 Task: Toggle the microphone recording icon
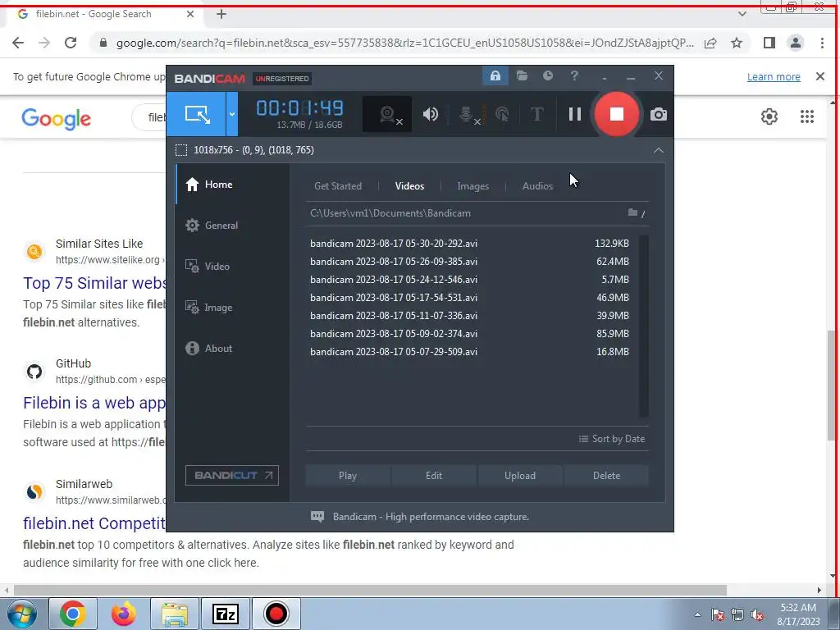tap(467, 114)
